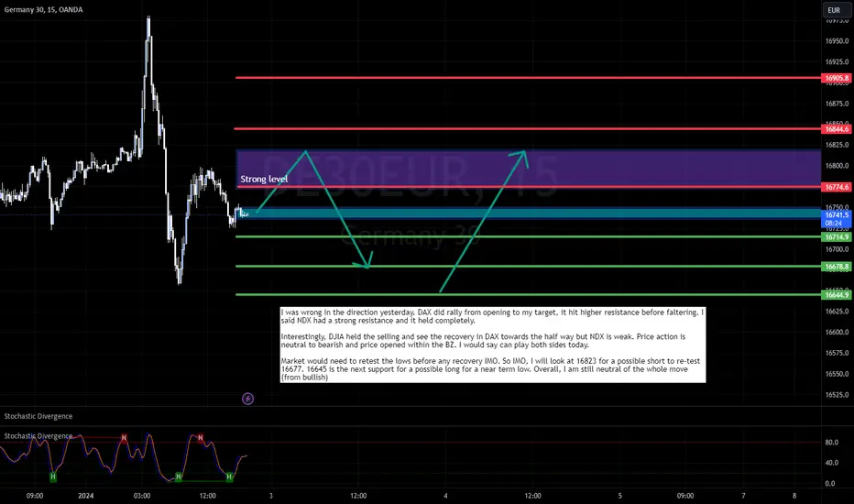Select the 16905.8 red price label
This screenshot has width=854, height=504.
(x=837, y=78)
